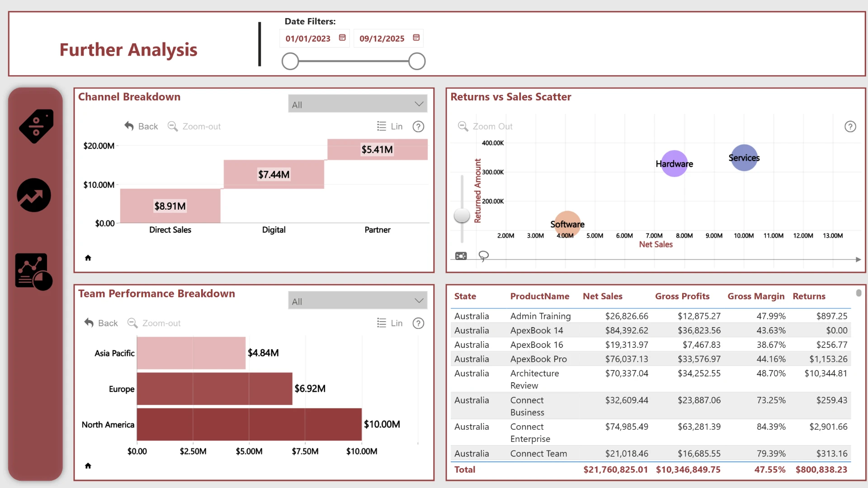Open help icon in Channel Breakdown
Viewport: 868px width, 488px height.
pos(419,127)
